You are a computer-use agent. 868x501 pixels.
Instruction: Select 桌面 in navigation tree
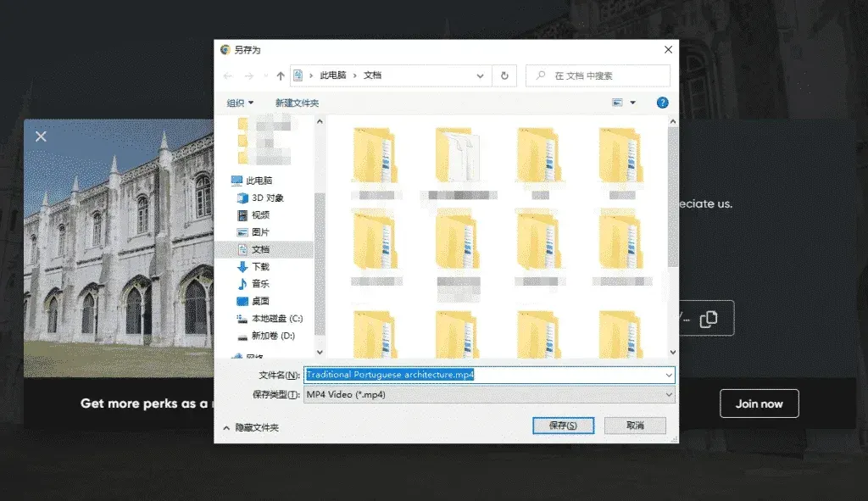260,301
